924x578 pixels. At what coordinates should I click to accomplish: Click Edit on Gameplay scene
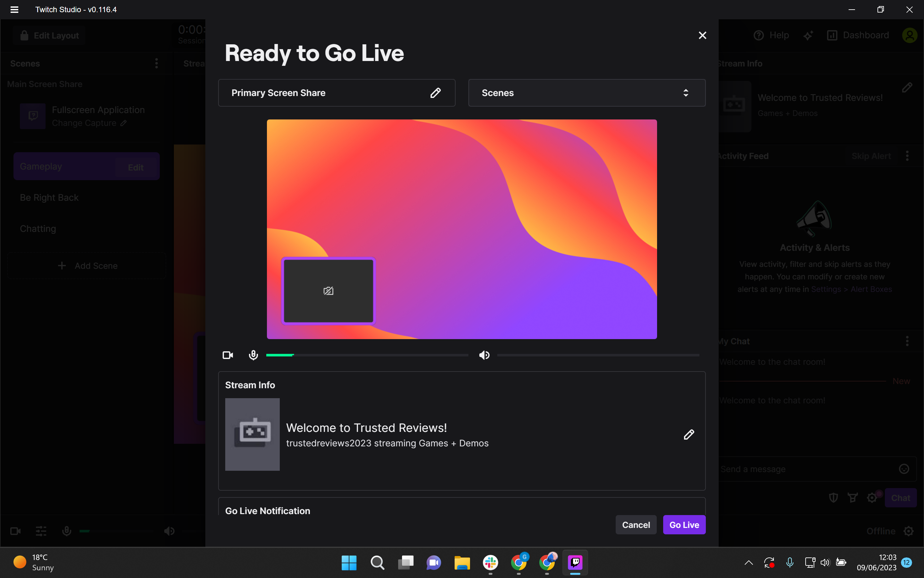pos(135,167)
